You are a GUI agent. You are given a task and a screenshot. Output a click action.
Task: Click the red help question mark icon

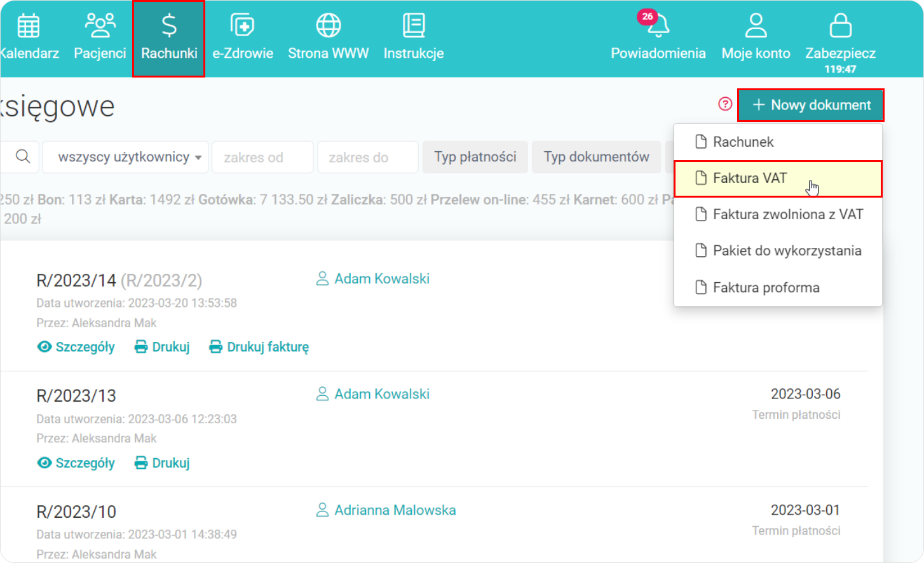point(725,104)
